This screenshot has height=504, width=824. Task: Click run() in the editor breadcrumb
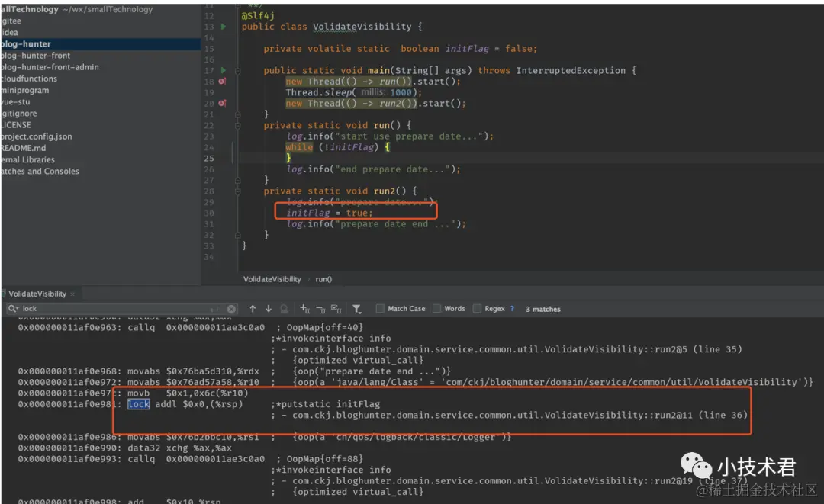(323, 279)
